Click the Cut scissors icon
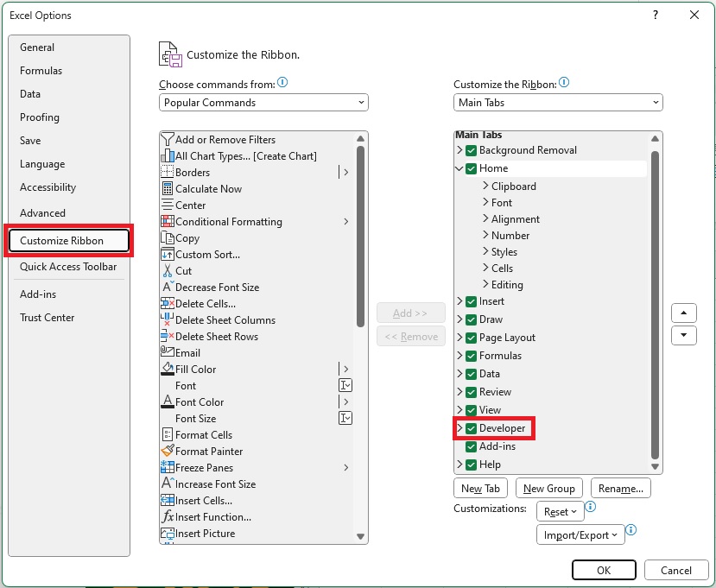 pos(168,271)
